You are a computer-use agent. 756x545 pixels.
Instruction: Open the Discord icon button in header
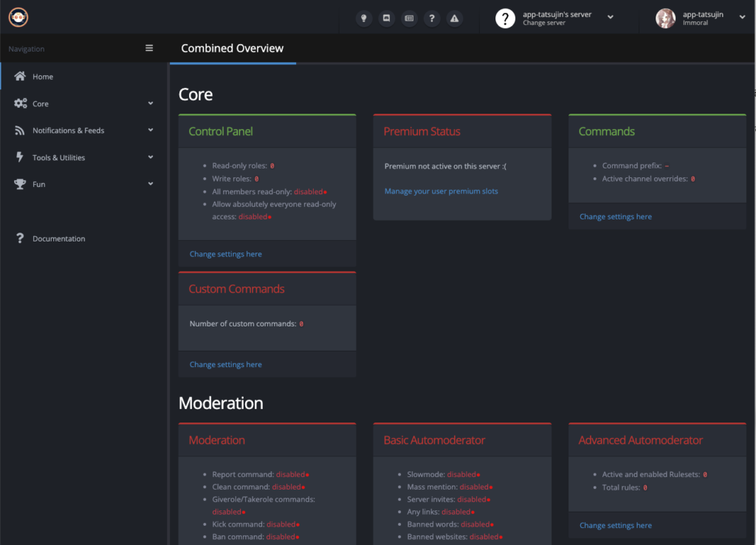click(386, 18)
